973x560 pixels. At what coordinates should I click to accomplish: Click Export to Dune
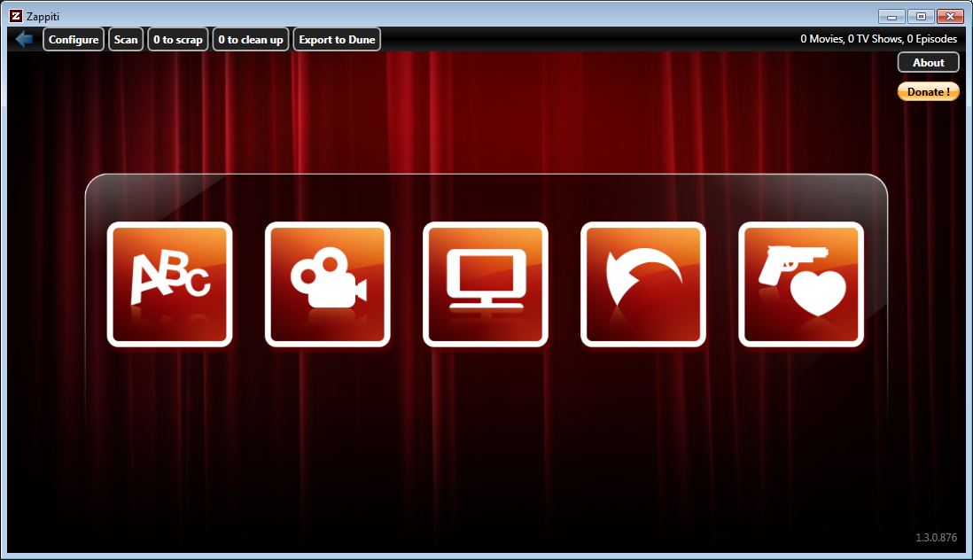pos(337,39)
